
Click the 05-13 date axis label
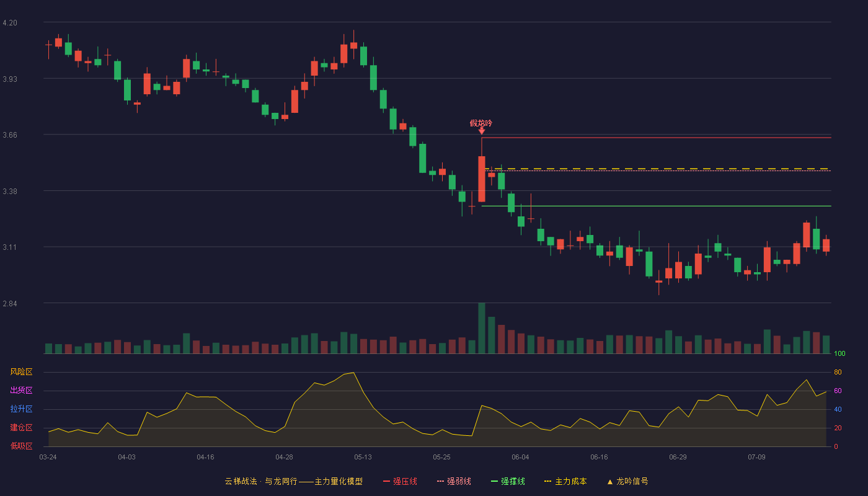(363, 457)
